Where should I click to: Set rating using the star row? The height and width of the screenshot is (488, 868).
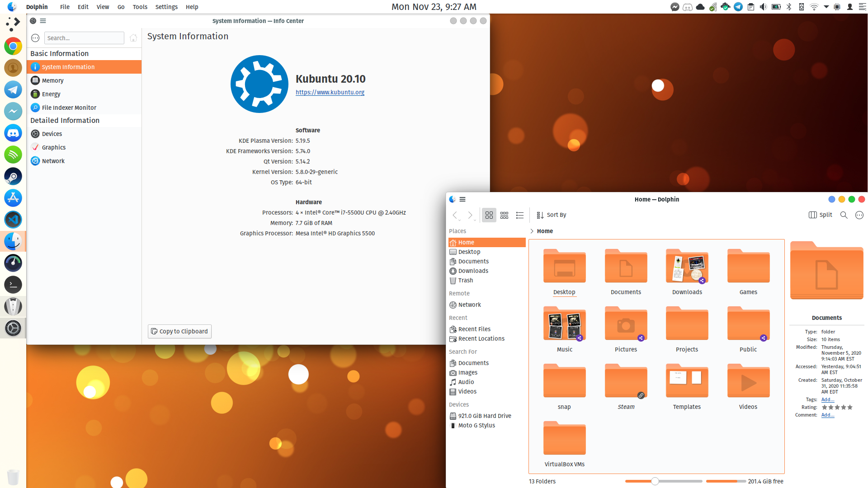pyautogui.click(x=837, y=407)
